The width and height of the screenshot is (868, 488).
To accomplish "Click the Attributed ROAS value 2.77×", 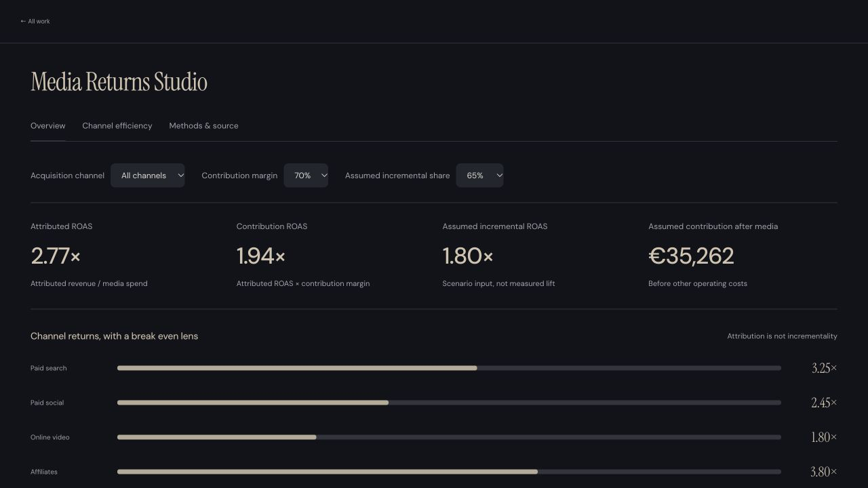I will (56, 256).
